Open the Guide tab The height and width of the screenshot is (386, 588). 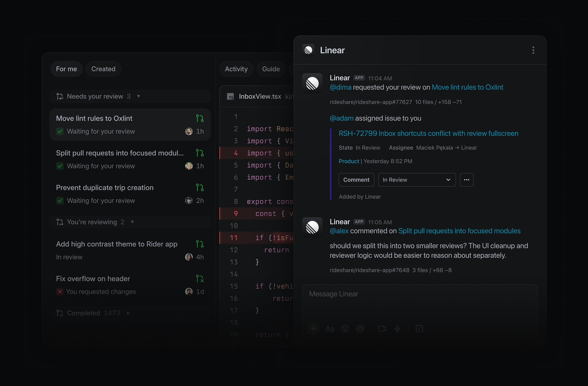[271, 69]
